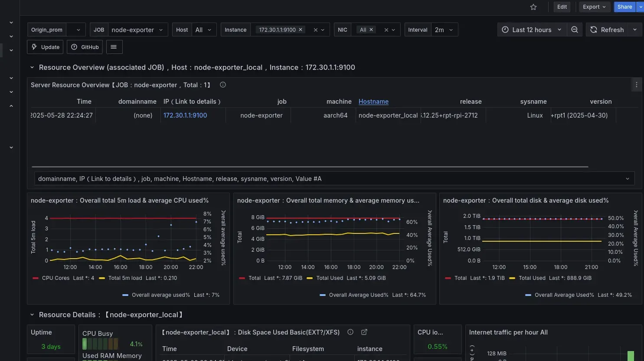This screenshot has height=361, width=644.
Task: Open the JOB node-exporter dropdown
Action: tap(137, 30)
